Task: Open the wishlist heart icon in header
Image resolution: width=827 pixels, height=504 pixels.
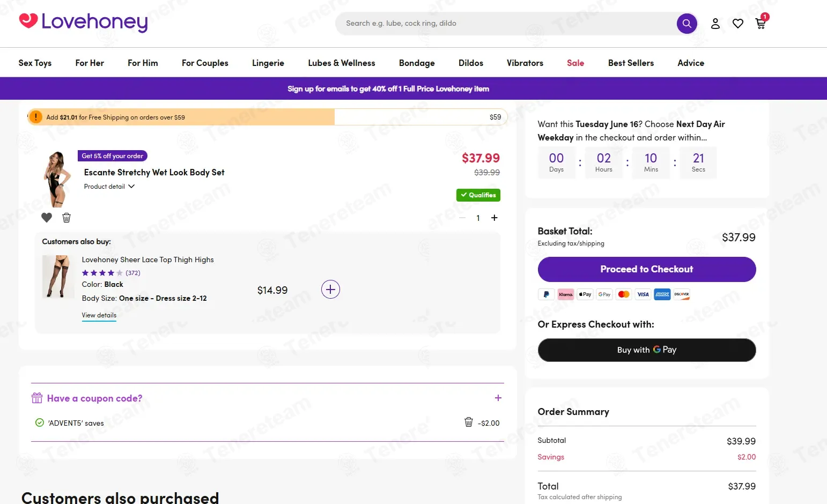Action: [x=738, y=24]
